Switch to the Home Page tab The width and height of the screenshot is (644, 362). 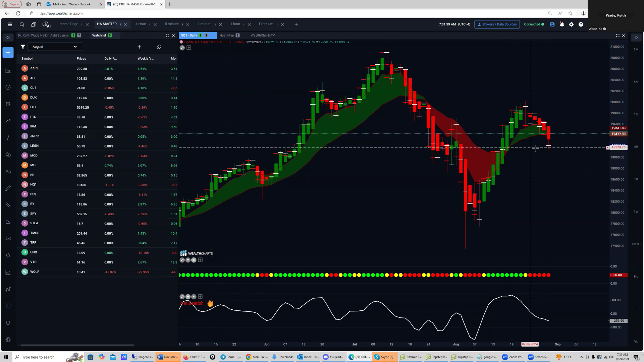point(69,24)
